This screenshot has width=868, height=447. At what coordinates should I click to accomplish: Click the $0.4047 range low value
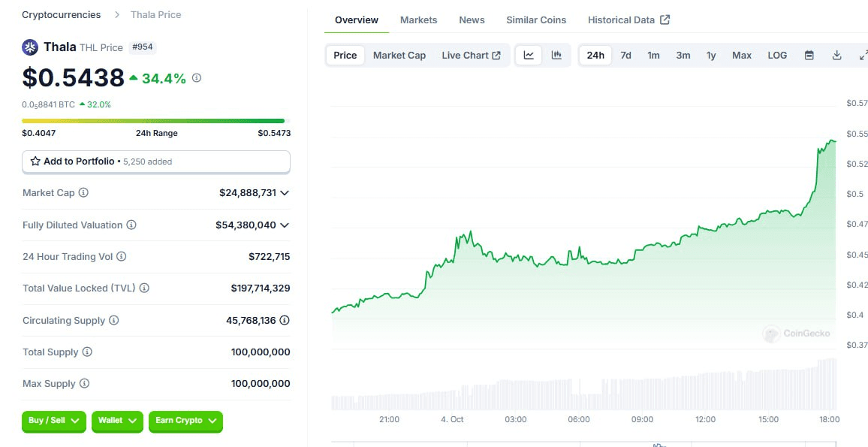click(x=39, y=133)
